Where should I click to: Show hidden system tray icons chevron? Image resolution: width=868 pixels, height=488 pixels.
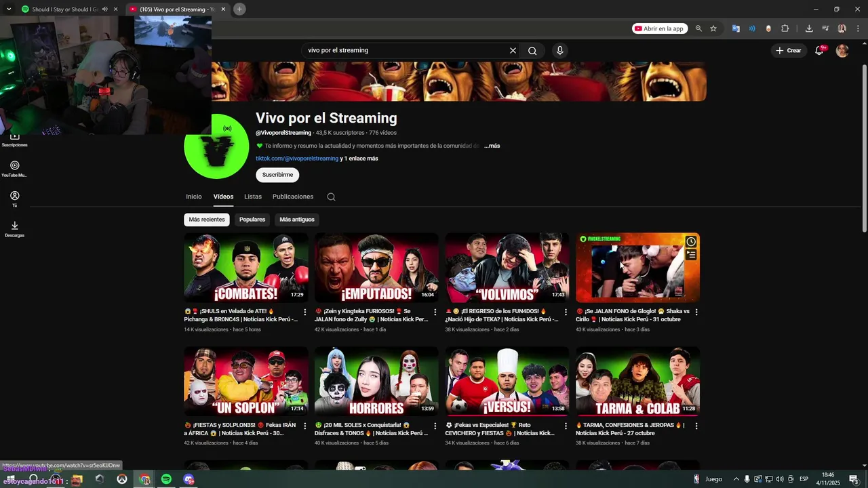click(736, 479)
